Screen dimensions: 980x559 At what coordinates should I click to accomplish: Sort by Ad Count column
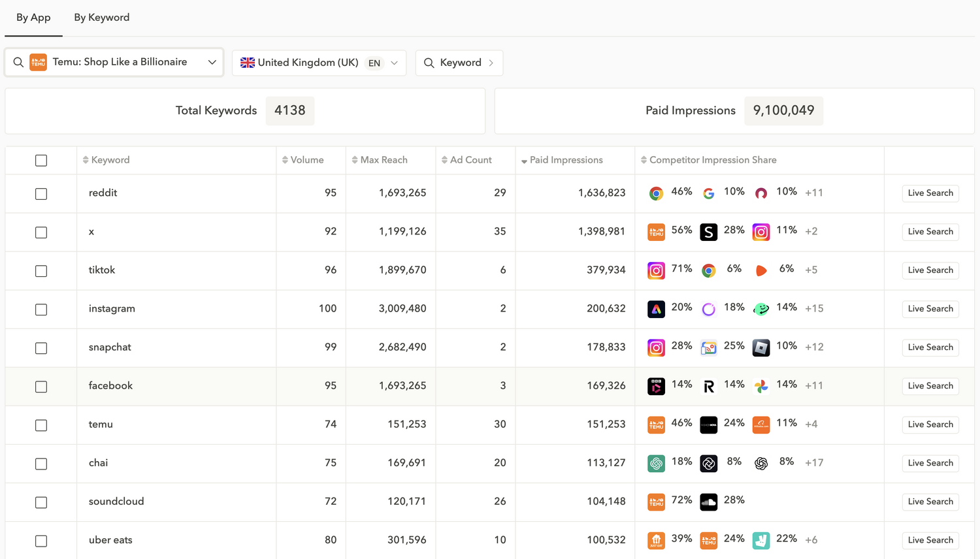click(466, 160)
